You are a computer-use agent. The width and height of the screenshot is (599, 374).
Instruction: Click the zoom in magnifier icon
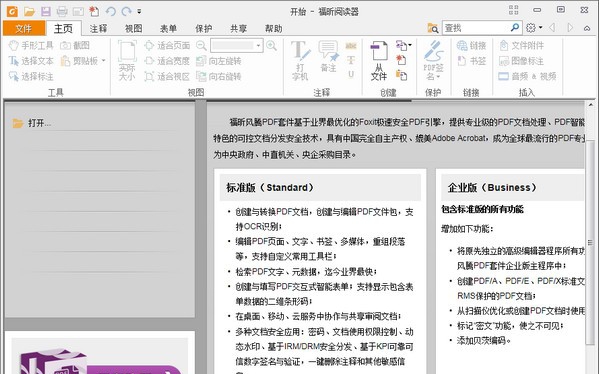tap(271, 45)
